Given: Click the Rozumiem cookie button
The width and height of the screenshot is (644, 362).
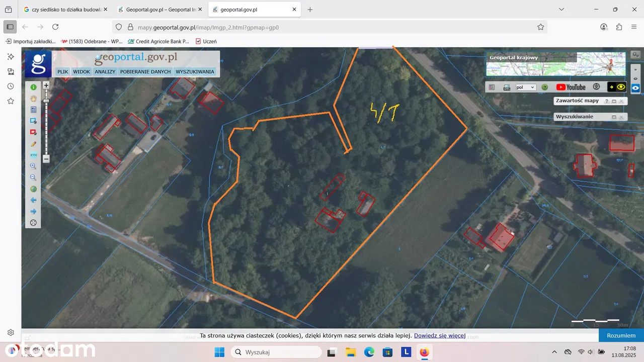Looking at the screenshot, I should 621,335.
